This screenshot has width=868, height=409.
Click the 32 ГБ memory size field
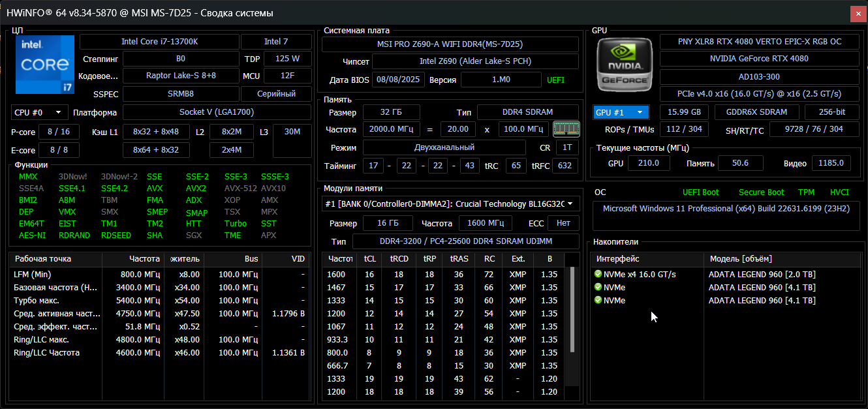pos(392,112)
